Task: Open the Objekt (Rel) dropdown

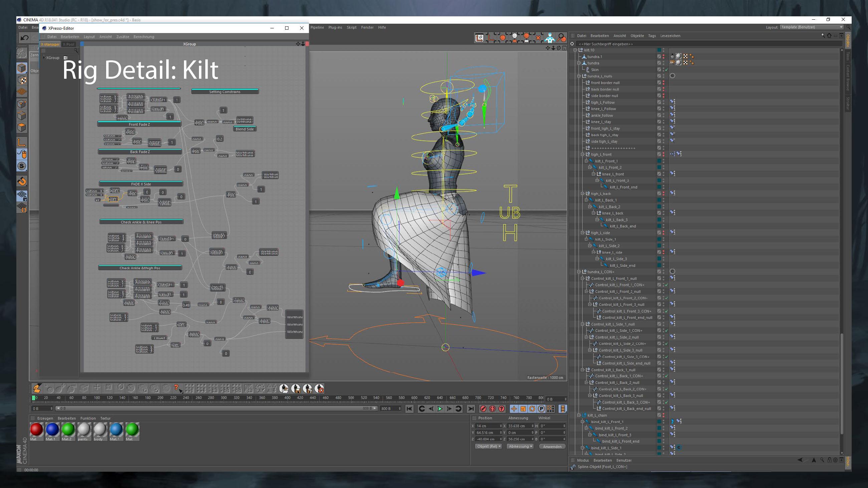Action: [x=489, y=447]
